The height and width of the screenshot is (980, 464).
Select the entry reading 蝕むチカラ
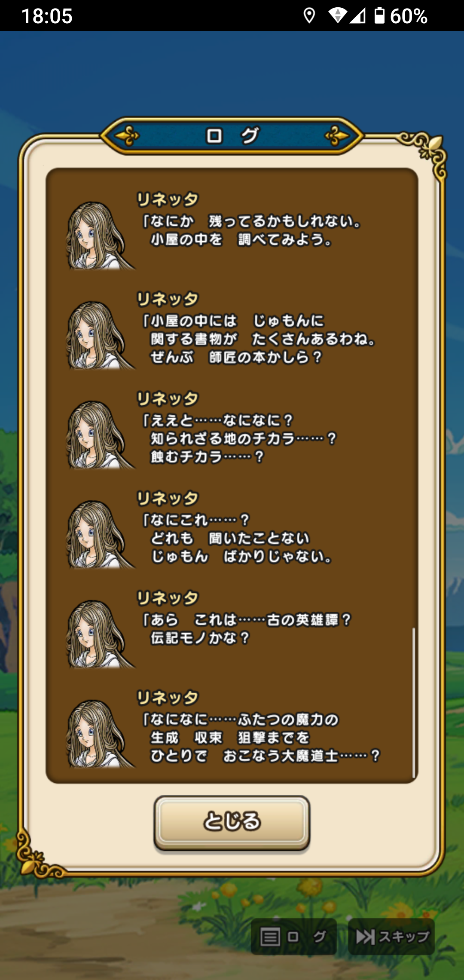tap(232, 431)
